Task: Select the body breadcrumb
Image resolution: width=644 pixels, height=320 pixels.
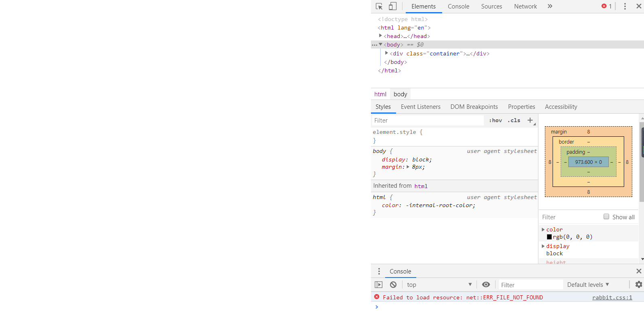Action: pos(400,94)
